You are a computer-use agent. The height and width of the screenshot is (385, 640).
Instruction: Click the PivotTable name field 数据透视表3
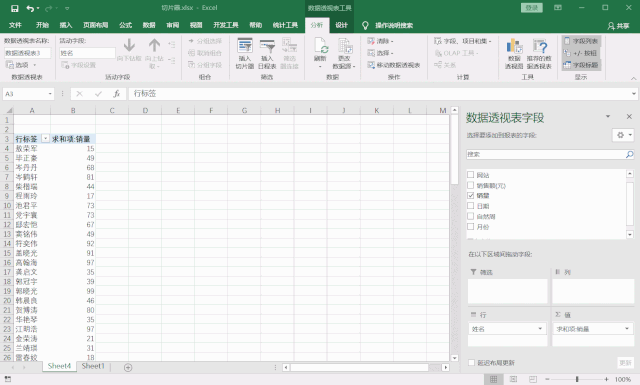pos(27,53)
